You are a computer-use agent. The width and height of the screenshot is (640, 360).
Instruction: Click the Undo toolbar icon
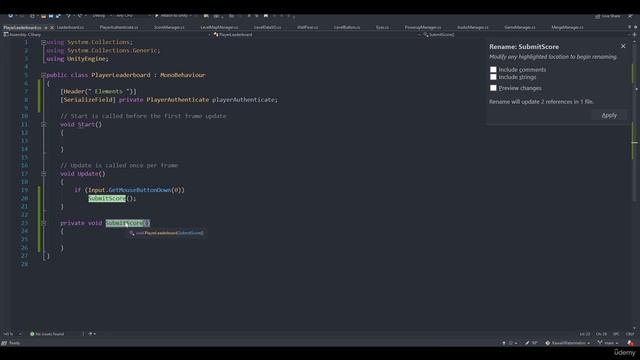coord(68,16)
